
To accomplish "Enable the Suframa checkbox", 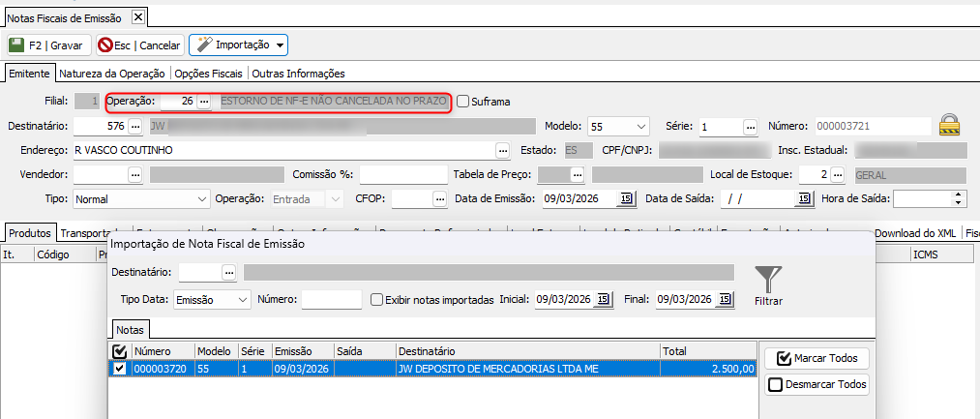I will pos(463,102).
